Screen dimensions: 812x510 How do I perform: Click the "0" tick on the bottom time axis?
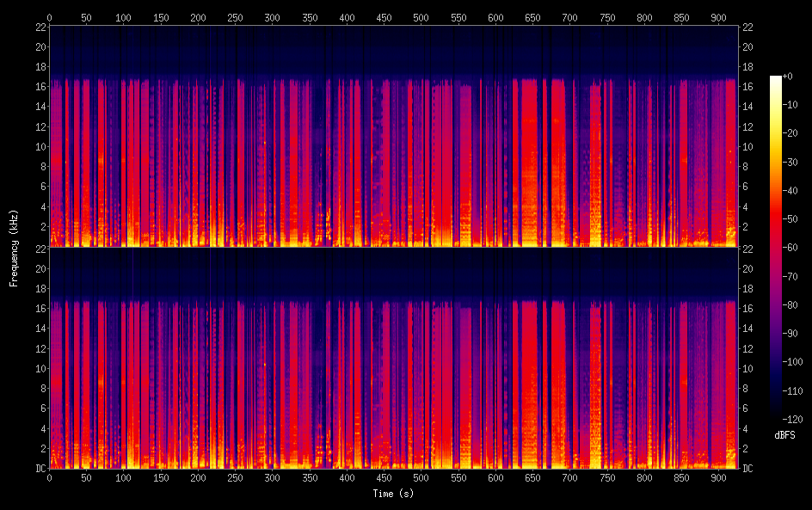click(49, 478)
